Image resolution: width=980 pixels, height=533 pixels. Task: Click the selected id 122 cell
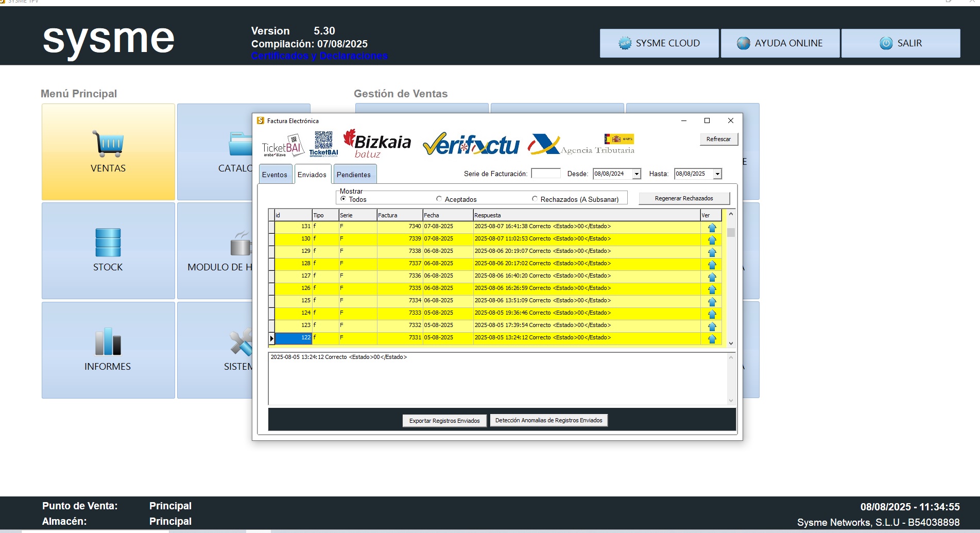point(293,338)
